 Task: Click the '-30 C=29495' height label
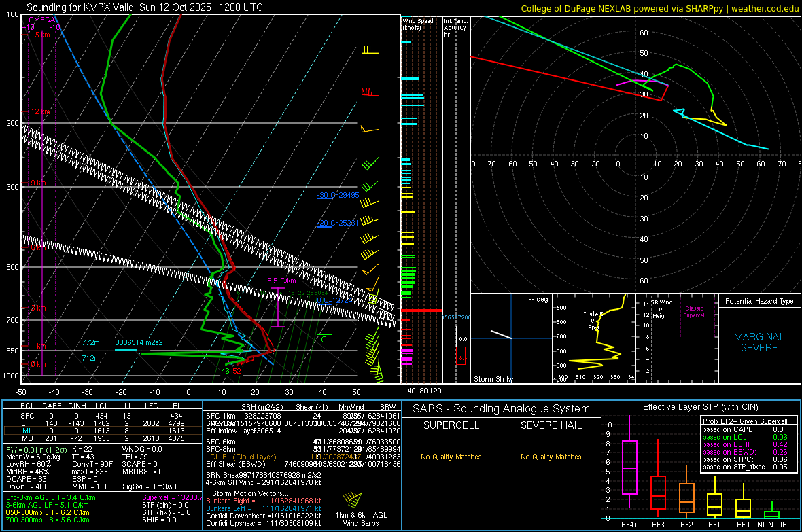338,195
